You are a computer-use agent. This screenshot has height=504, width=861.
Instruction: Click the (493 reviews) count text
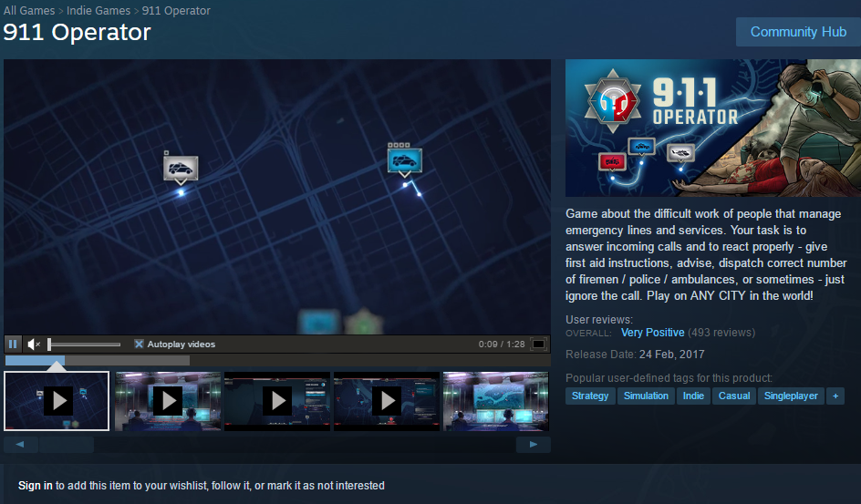click(721, 333)
